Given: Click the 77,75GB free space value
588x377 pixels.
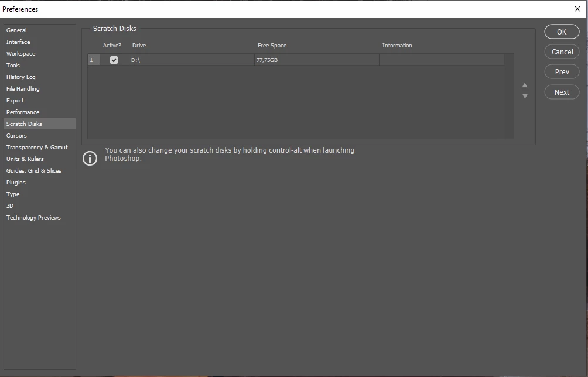Looking at the screenshot, I should click(267, 60).
